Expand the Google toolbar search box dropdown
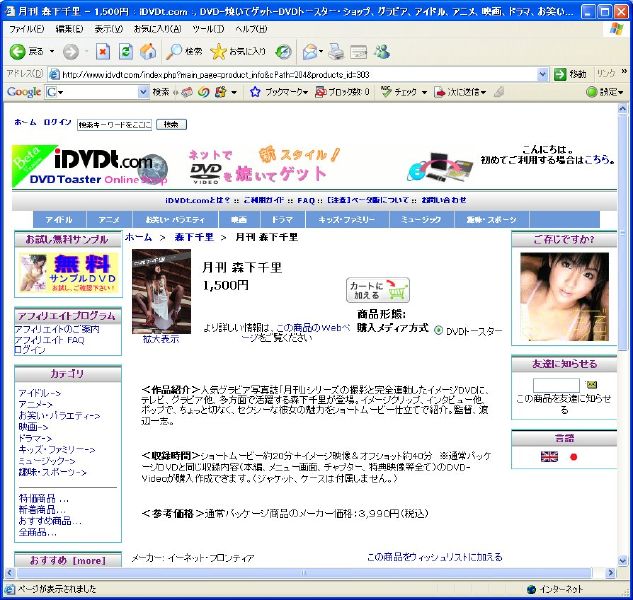 tap(143, 92)
